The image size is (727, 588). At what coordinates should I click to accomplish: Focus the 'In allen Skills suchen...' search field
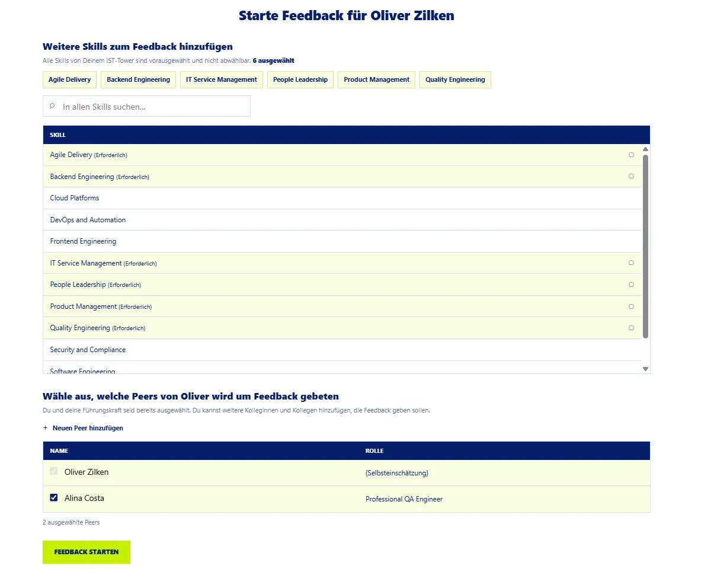click(146, 106)
